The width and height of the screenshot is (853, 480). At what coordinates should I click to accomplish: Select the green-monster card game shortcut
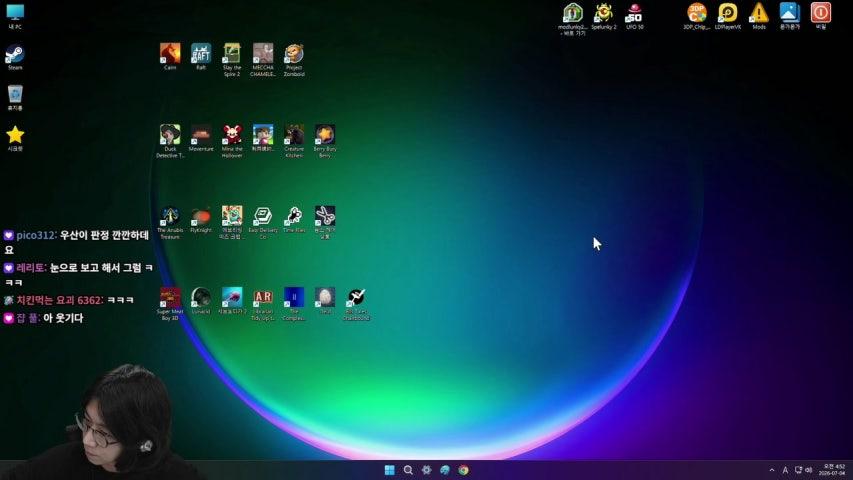(x=232, y=222)
